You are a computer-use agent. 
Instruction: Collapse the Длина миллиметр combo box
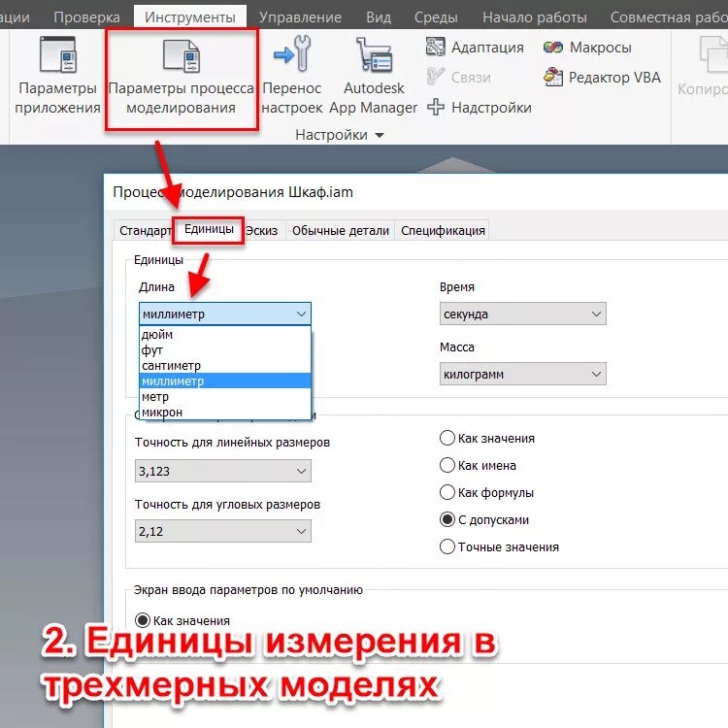(225, 314)
